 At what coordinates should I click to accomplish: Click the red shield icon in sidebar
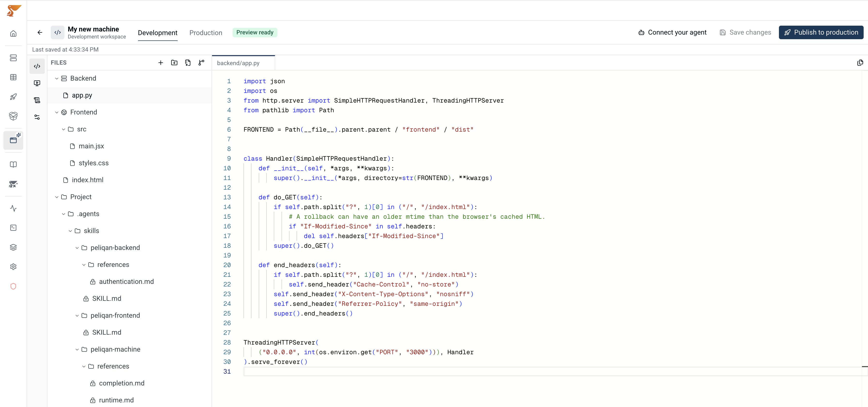coord(14,286)
